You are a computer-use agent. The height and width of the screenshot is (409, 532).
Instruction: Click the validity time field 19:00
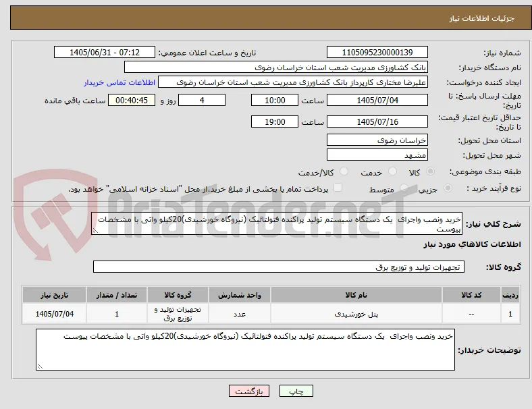click(275, 121)
